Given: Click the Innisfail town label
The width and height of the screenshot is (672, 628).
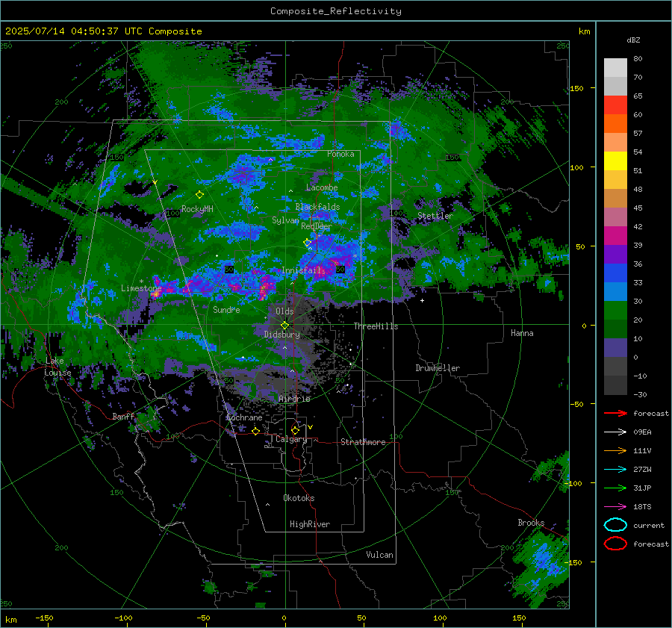Looking at the screenshot, I should [x=302, y=270].
